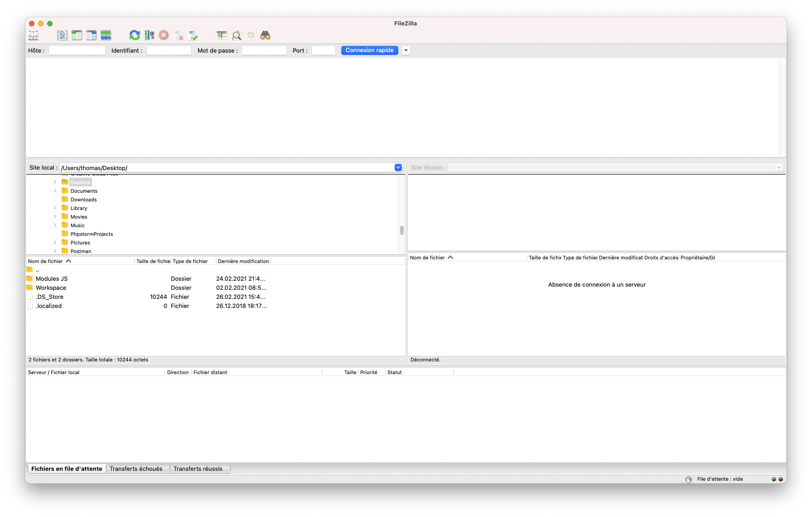Screen dimensions: 812x517
Task: Toggle the message log display
Action: [62, 35]
